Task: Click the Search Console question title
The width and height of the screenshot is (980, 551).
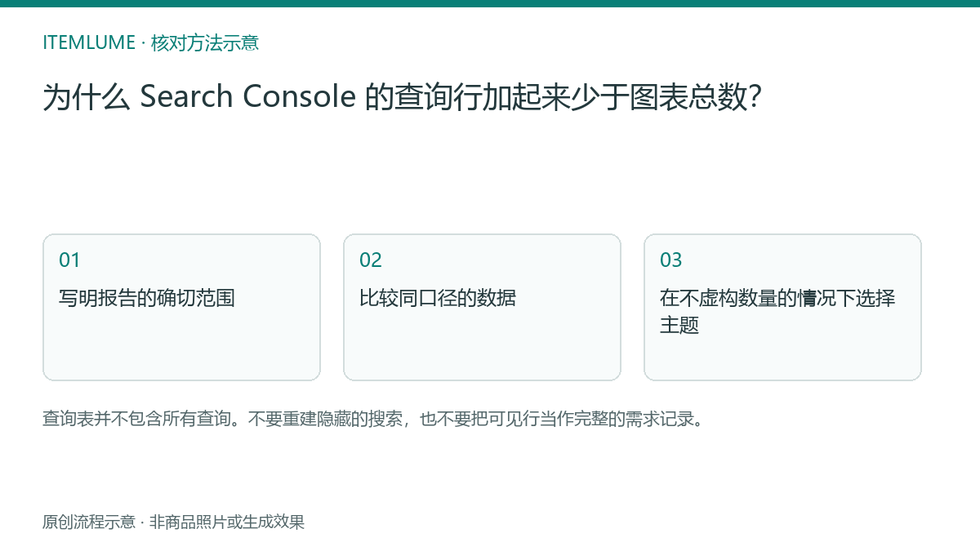Action: 403,97
